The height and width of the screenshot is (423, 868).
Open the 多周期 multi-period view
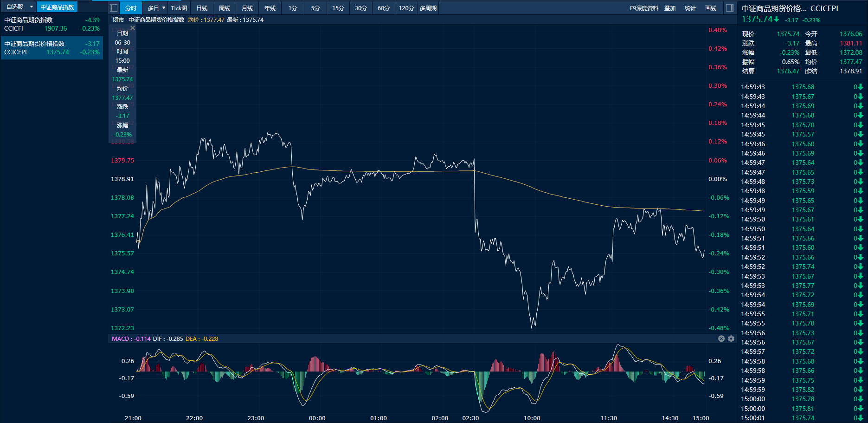point(428,8)
